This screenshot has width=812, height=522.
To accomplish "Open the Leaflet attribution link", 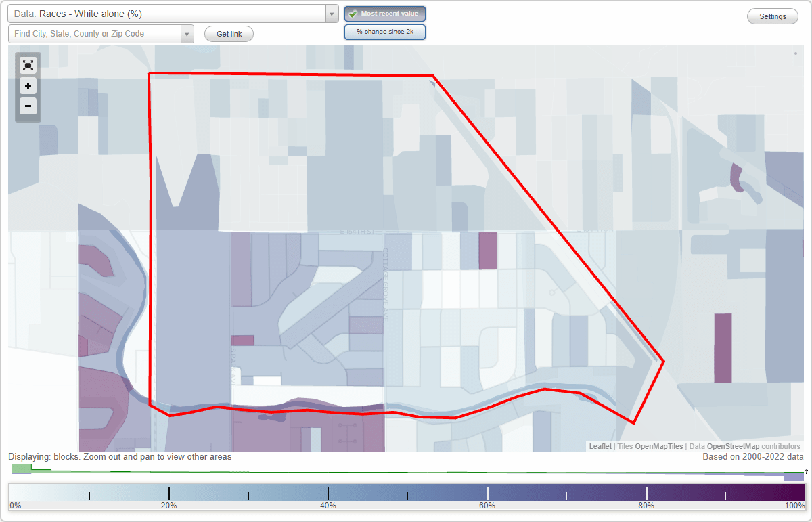I will tap(600, 446).
